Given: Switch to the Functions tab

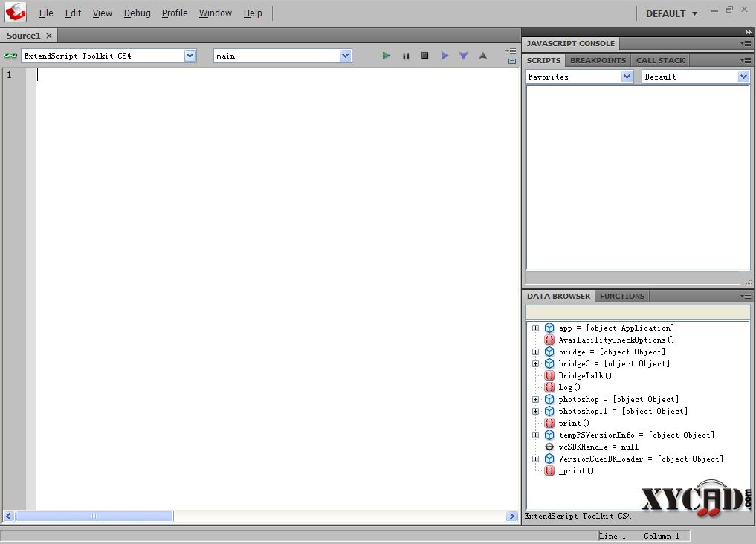Looking at the screenshot, I should point(622,296).
